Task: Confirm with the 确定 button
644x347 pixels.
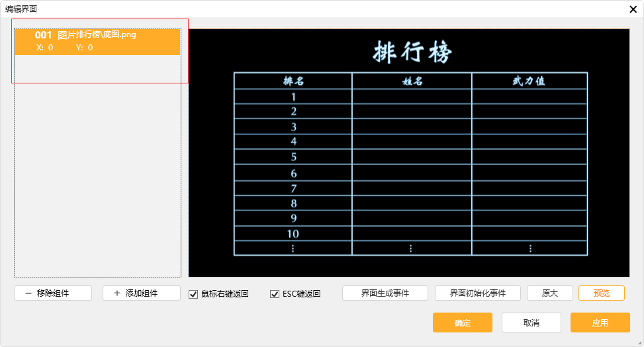Action: pos(462,322)
